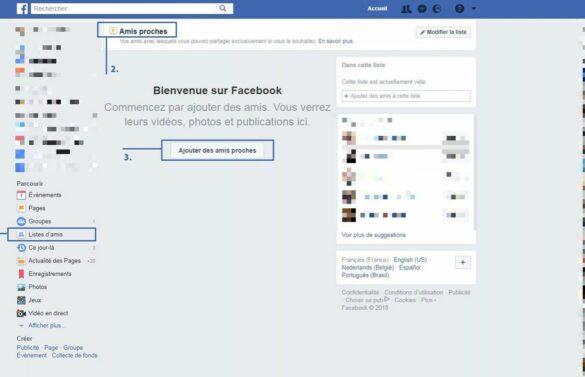Expand the account dropdown arrow
This screenshot has width=585, height=377.
pos(474,8)
